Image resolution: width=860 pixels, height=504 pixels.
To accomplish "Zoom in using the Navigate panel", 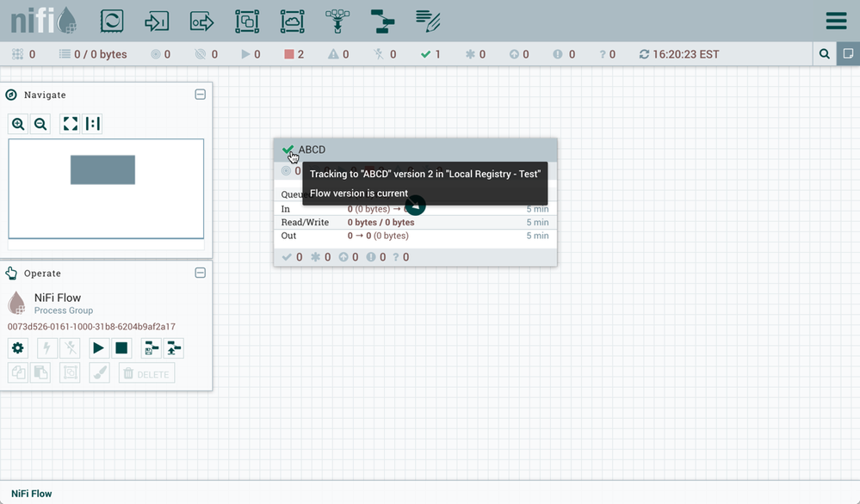I will click(18, 124).
